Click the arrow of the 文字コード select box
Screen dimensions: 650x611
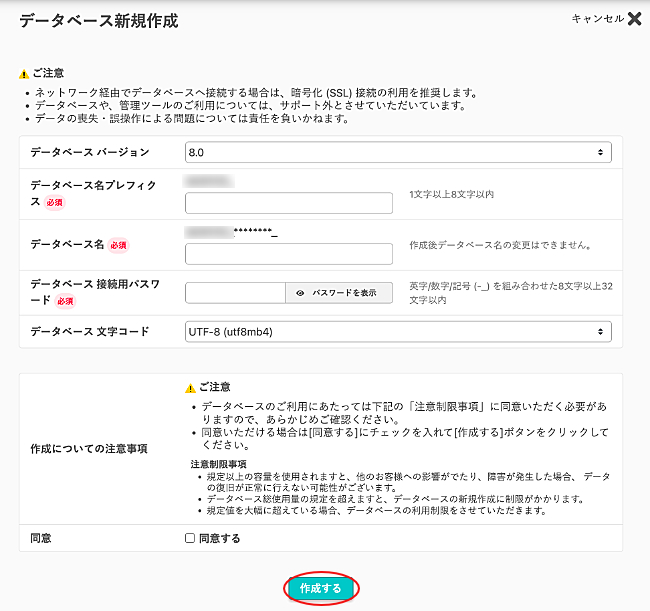click(600, 331)
